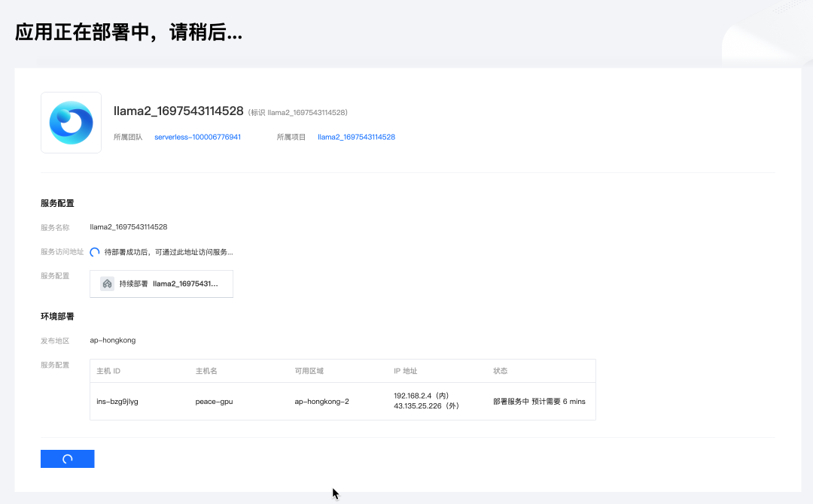Click the 所属项目 label
The height and width of the screenshot is (504, 813).
point(291,137)
